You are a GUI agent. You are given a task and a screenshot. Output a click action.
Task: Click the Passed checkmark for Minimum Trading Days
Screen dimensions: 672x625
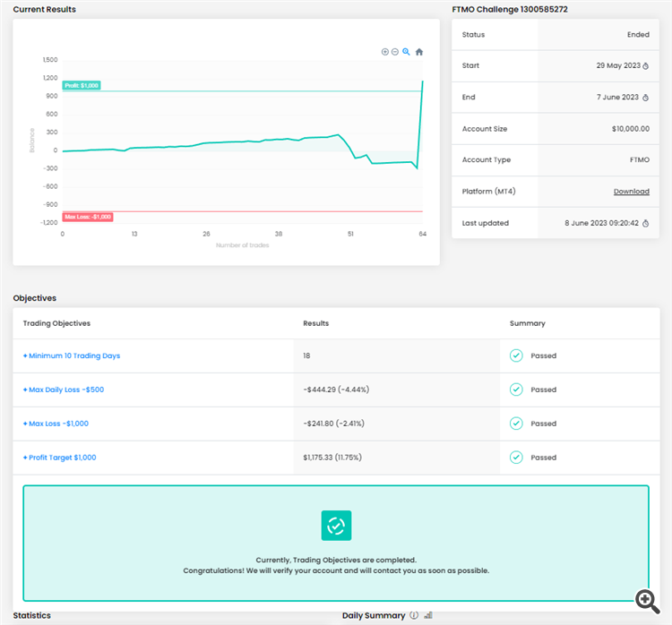[516, 355]
